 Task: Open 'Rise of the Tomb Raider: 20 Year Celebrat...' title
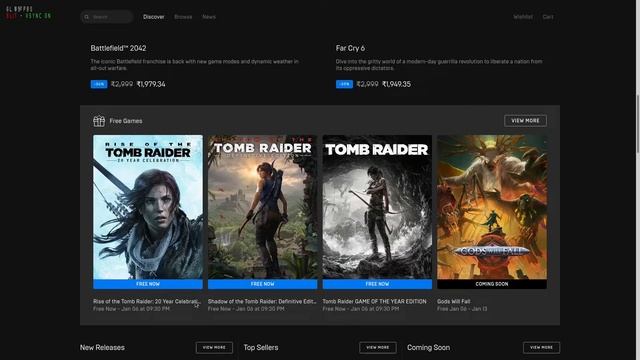coord(146,301)
